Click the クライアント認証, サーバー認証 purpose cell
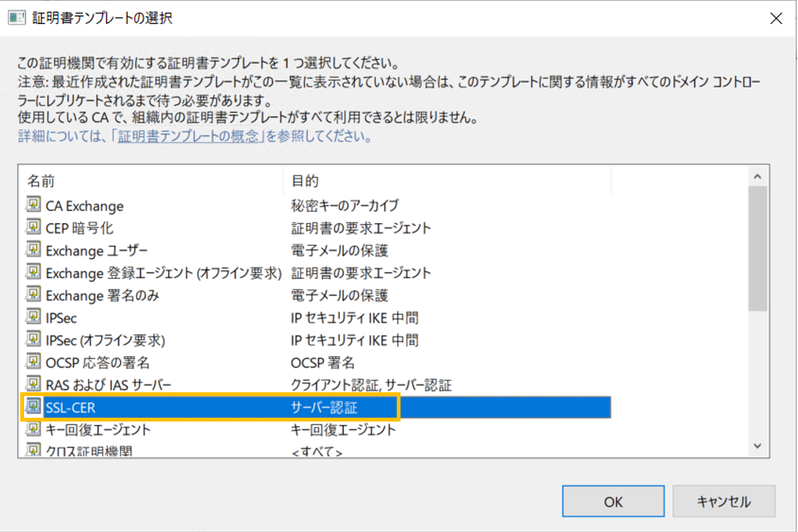798x532 pixels. pos(371,385)
